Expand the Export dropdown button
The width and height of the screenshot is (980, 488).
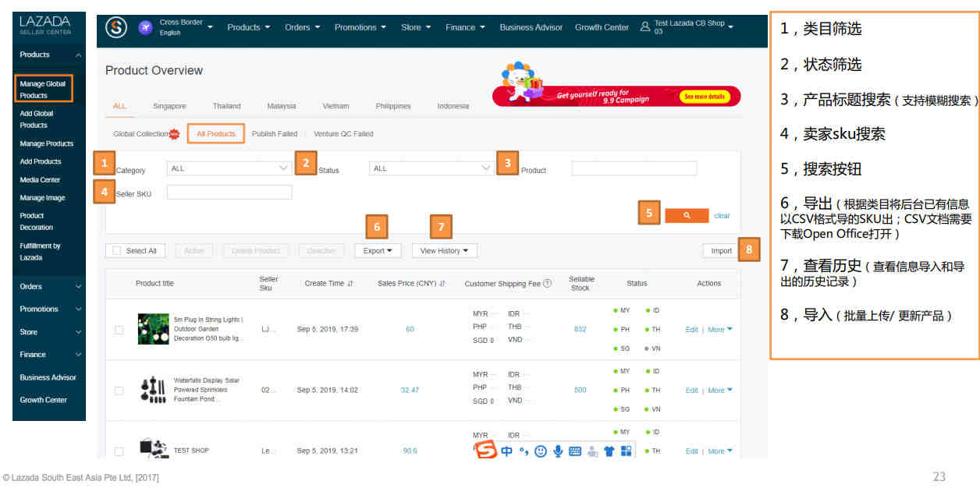point(378,251)
